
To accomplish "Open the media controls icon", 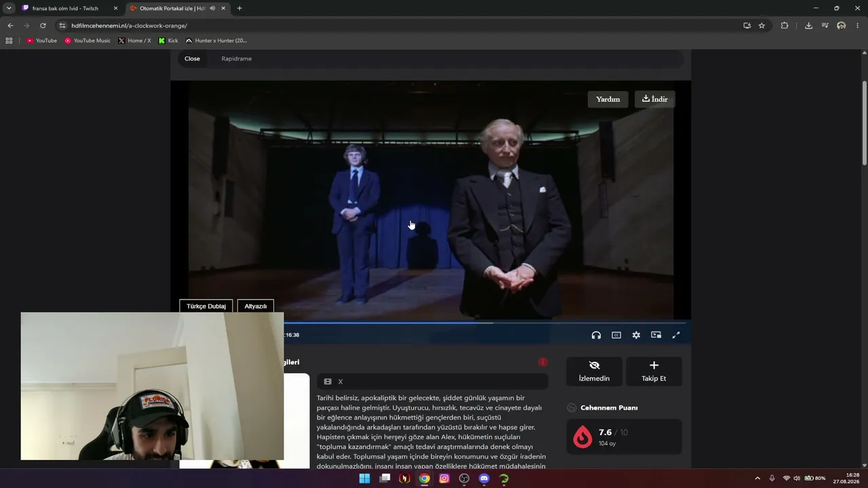I will 825,26.
